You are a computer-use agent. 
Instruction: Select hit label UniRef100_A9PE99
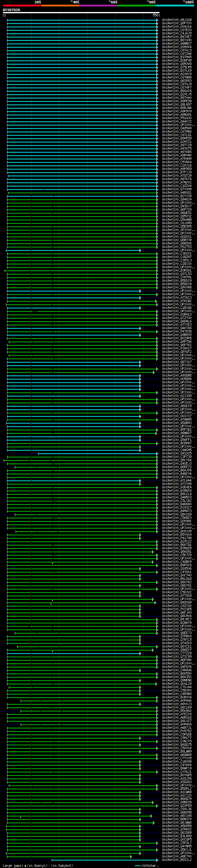(x=177, y=101)
